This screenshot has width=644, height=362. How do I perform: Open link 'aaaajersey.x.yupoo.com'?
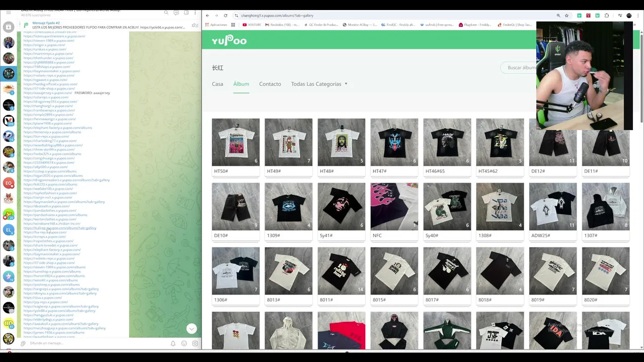coord(48,93)
